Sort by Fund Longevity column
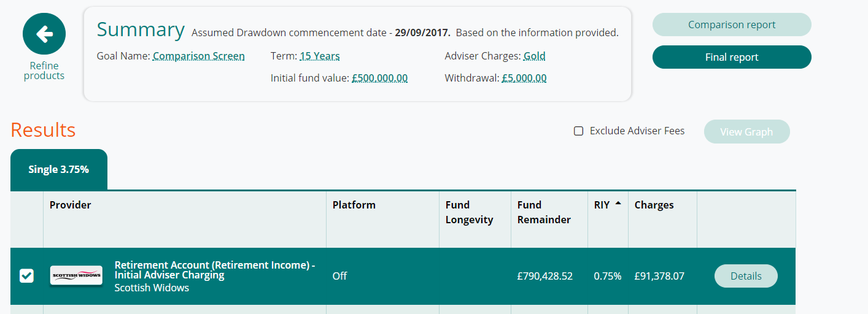Viewport: 868px width, 314px height. (x=469, y=212)
